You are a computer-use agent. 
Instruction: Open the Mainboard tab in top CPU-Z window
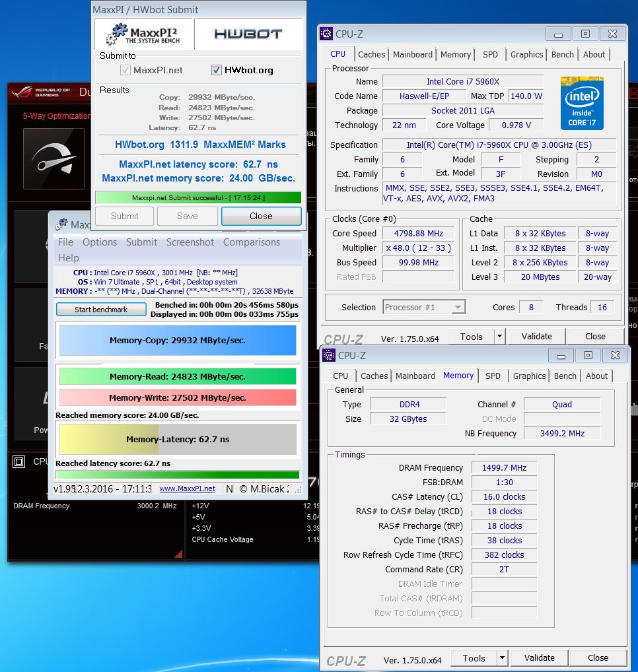(413, 54)
